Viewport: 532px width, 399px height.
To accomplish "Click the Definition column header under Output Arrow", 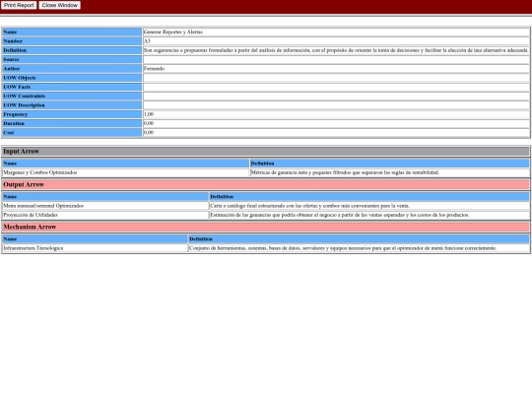I will coord(369,197).
